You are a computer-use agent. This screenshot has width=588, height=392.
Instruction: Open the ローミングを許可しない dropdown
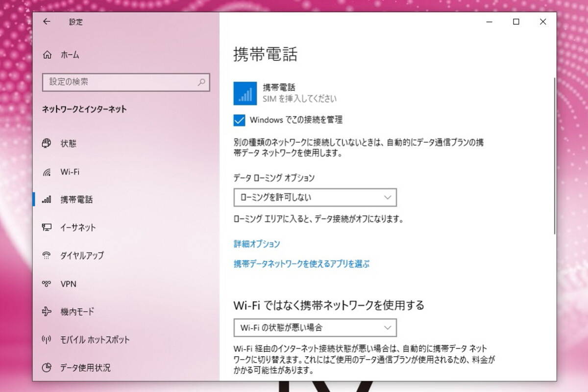[x=315, y=197]
